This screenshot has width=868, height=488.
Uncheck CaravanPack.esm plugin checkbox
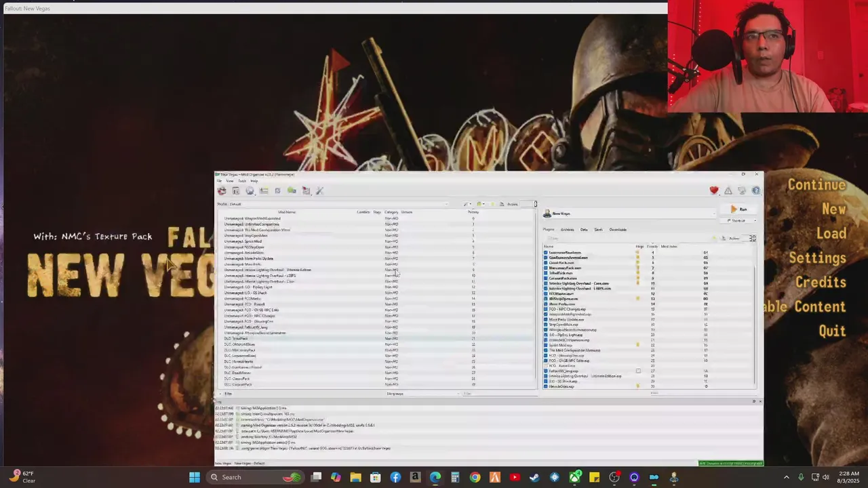[x=546, y=278]
